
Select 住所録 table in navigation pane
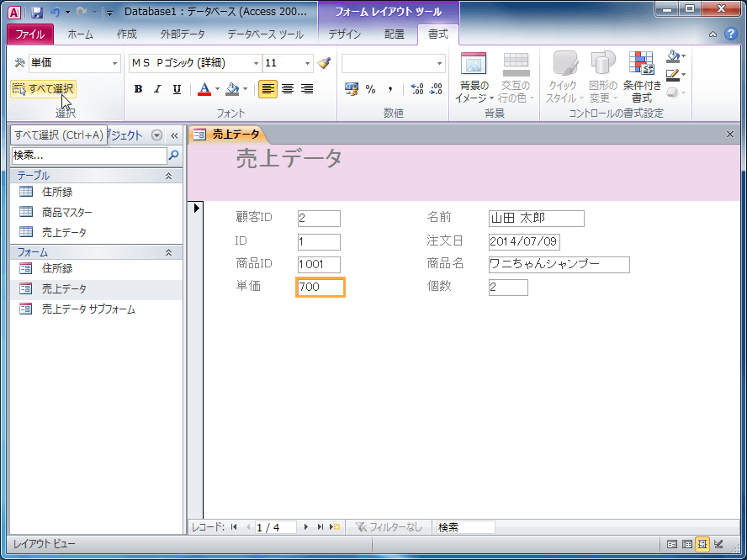(x=97, y=192)
